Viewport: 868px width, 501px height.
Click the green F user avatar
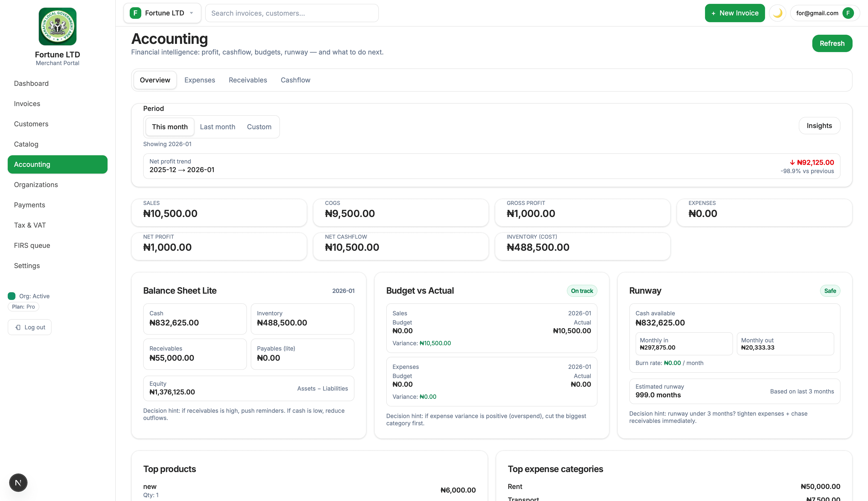click(x=848, y=13)
